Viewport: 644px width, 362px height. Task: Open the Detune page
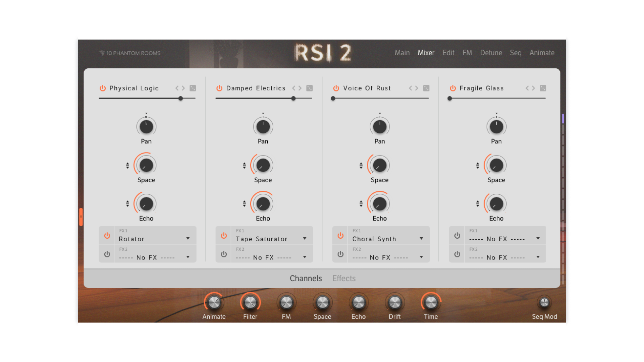tap(491, 53)
